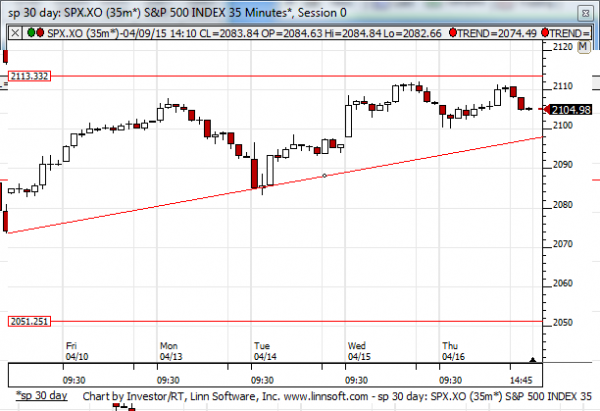Click the Mon 04/13 date marker
This screenshot has height=411, width=600.
click(x=168, y=350)
